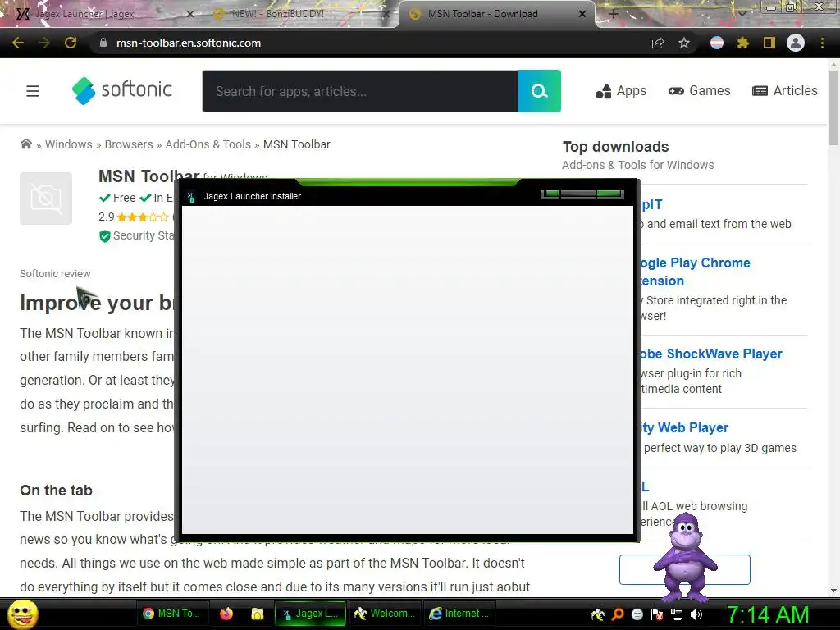Open Browsers breadcrumb link

129,144
